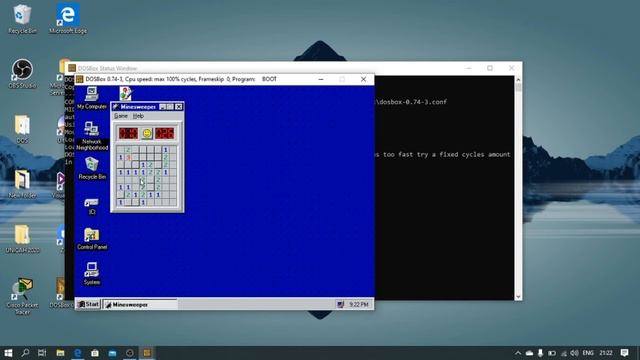Open Network Neighborhood icon in DOSBox
Viewport: 640px width, 360px height.
[x=92, y=136]
